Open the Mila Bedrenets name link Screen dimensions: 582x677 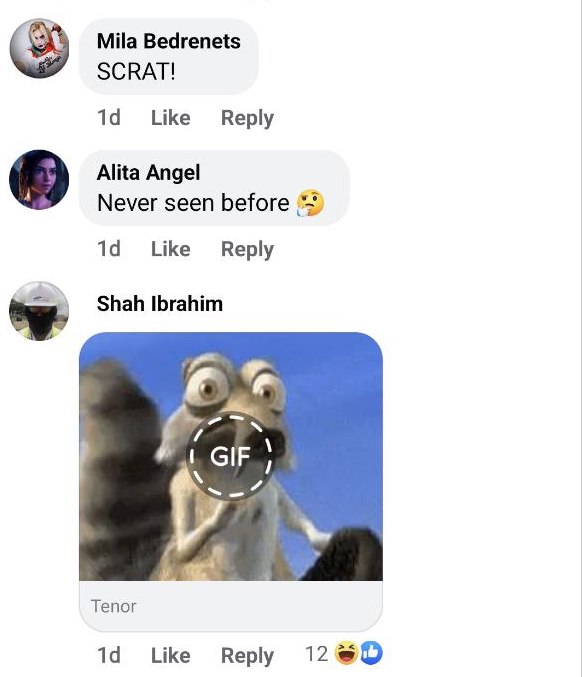[x=169, y=41]
